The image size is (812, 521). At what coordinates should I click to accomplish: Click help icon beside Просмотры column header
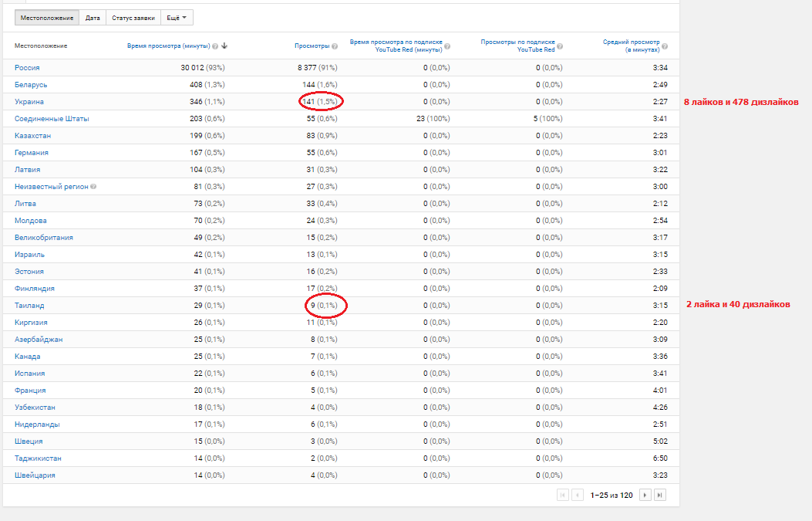335,46
